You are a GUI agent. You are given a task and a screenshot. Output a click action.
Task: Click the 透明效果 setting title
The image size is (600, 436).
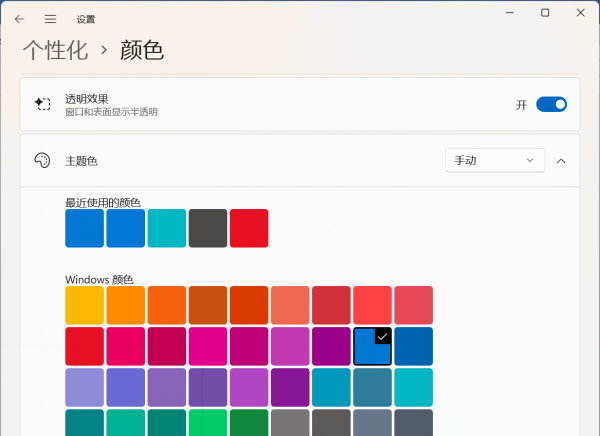point(87,99)
